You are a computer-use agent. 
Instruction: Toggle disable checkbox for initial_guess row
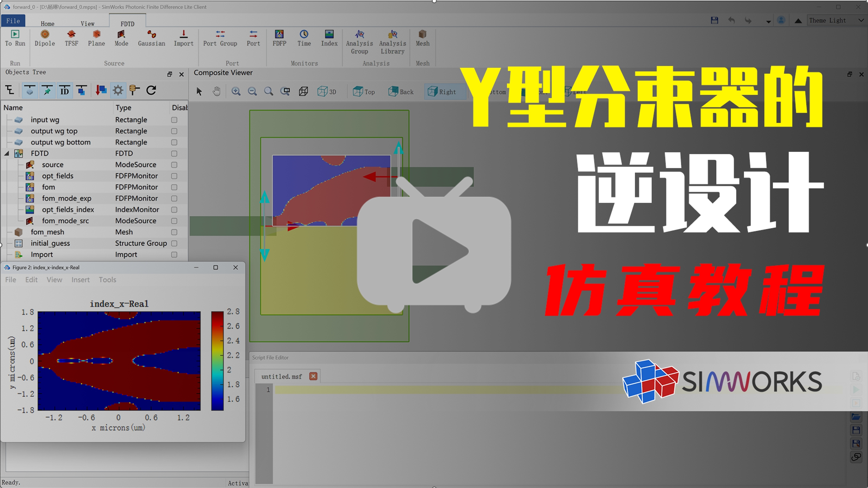(x=174, y=243)
